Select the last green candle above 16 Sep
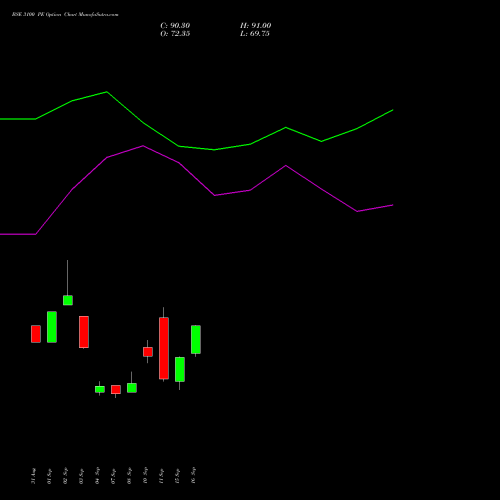This screenshot has width=500, height=500. (196, 339)
